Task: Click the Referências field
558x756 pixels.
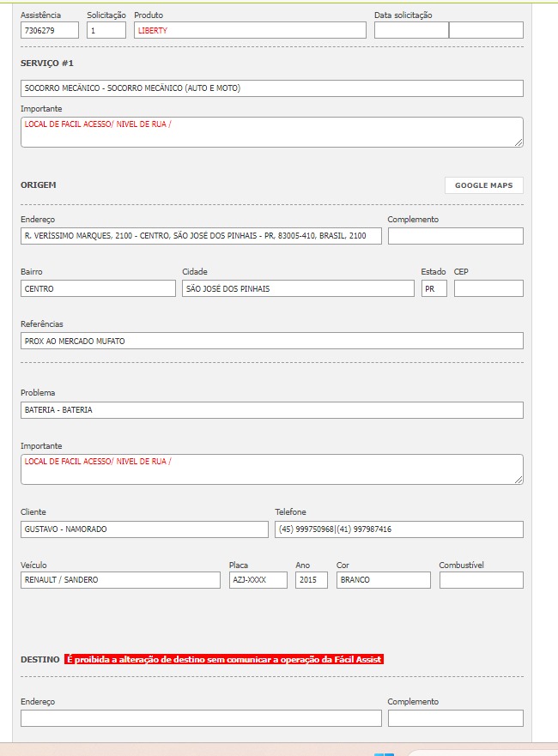Action: point(271,342)
